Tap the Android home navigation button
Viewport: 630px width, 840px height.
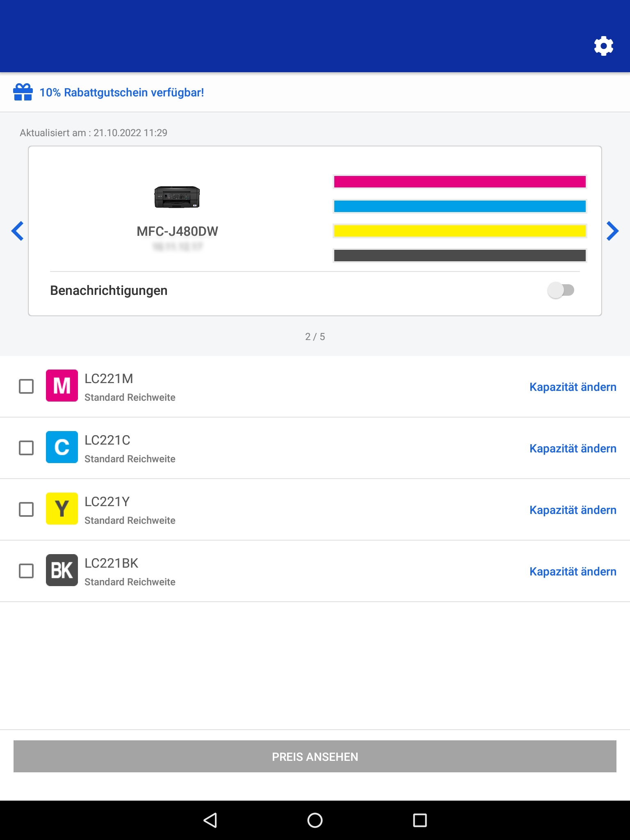[x=315, y=820]
